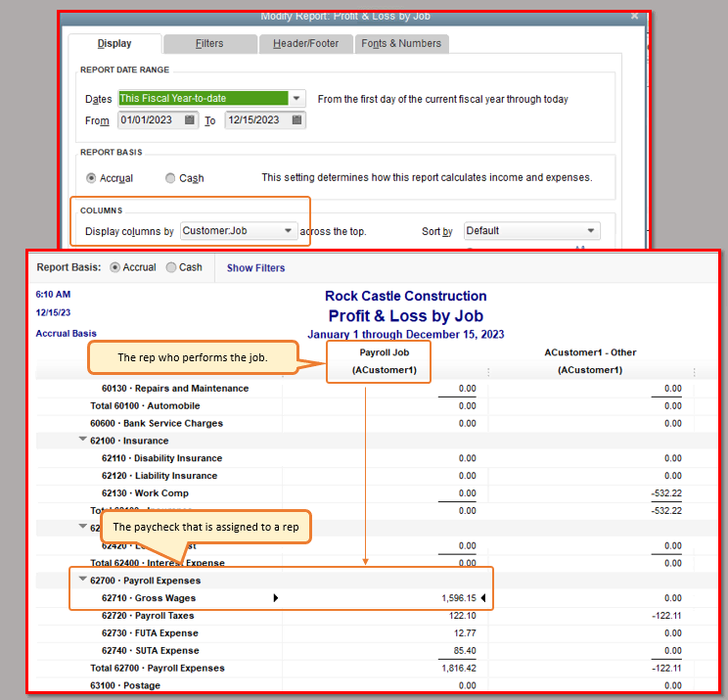Click the 62710 Gross Wages row label
This screenshot has height=700, width=728.
point(149,598)
